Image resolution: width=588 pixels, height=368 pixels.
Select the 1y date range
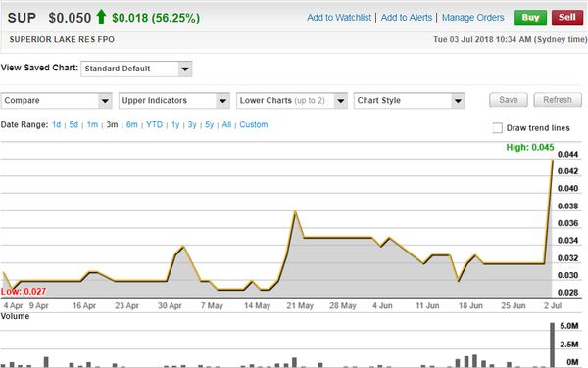coord(175,124)
